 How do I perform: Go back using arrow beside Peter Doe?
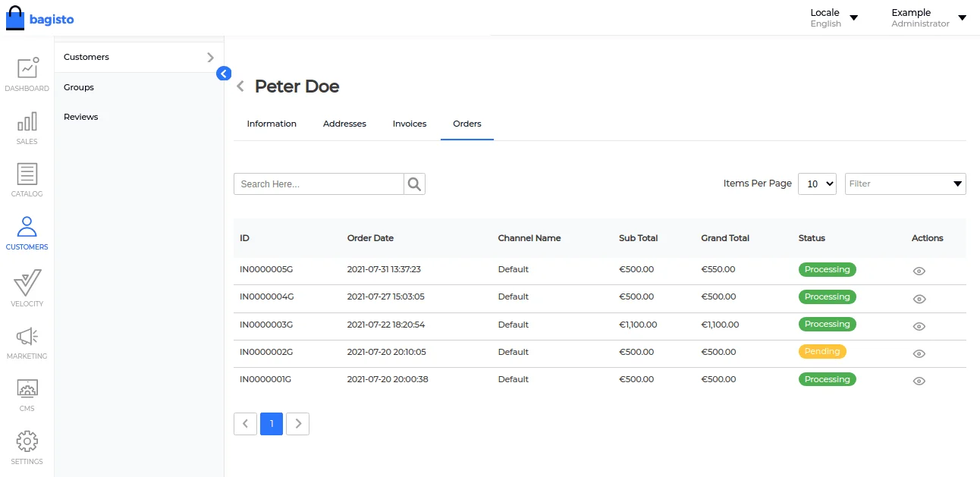tap(240, 86)
